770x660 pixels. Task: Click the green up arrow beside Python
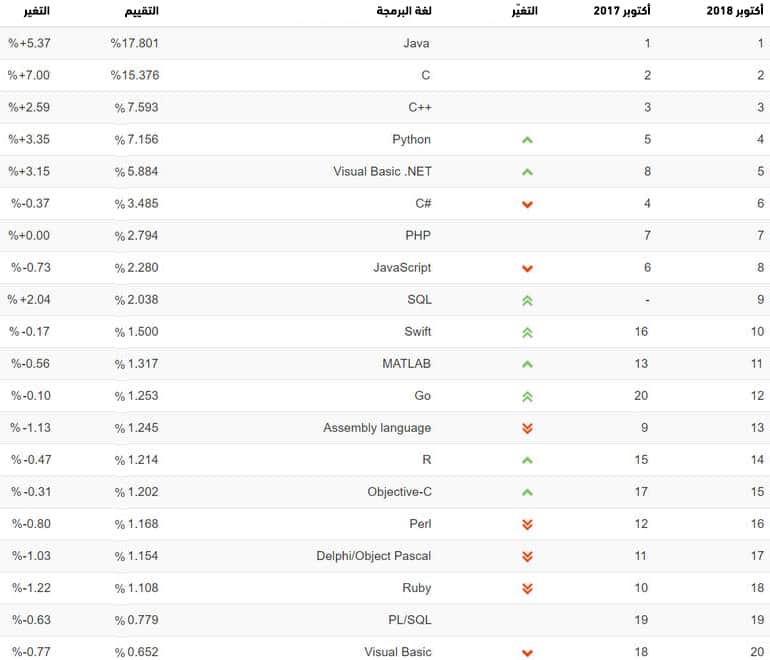click(527, 140)
